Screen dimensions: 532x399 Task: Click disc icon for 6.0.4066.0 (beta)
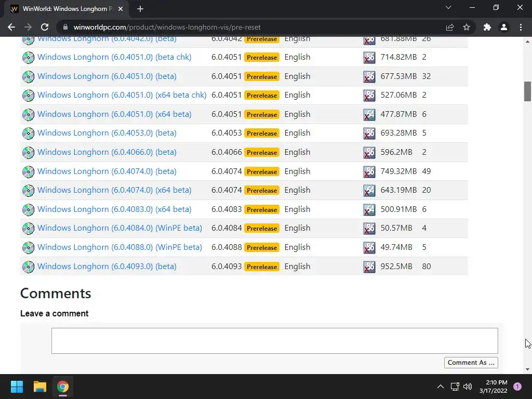tap(28, 152)
